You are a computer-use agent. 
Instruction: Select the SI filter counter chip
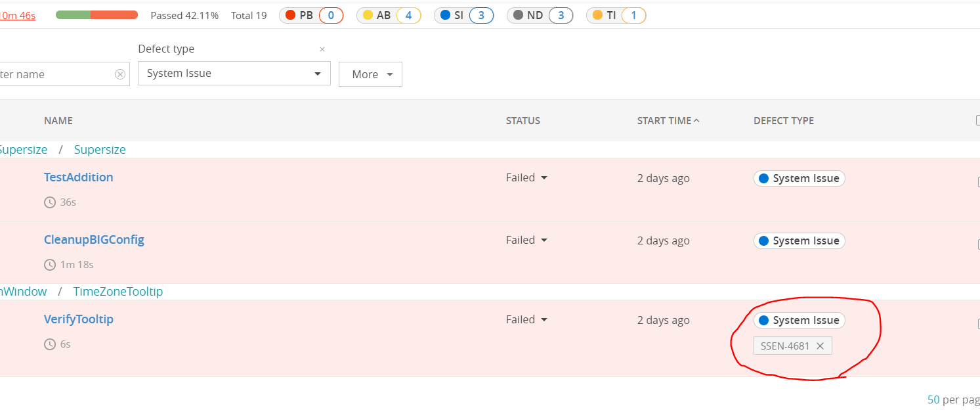[464, 15]
